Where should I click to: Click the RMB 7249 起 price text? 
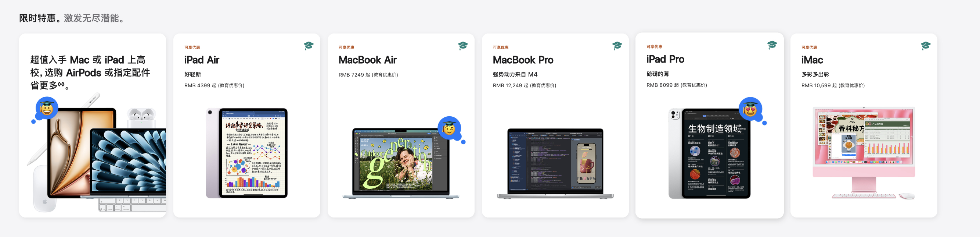[368, 75]
